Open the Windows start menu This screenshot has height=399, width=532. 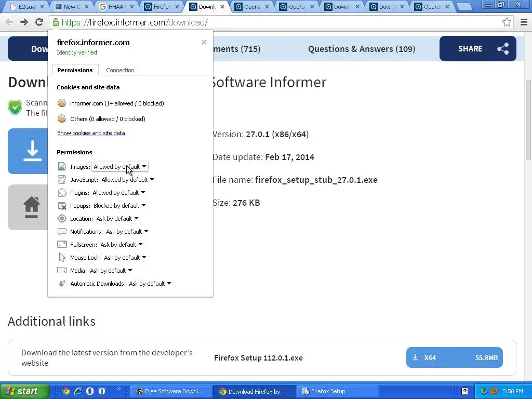[24, 391]
